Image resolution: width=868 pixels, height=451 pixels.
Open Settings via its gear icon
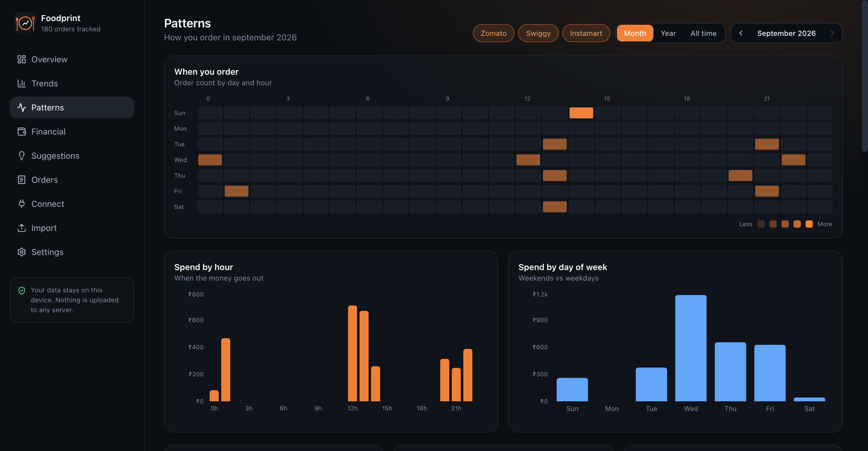(x=22, y=252)
